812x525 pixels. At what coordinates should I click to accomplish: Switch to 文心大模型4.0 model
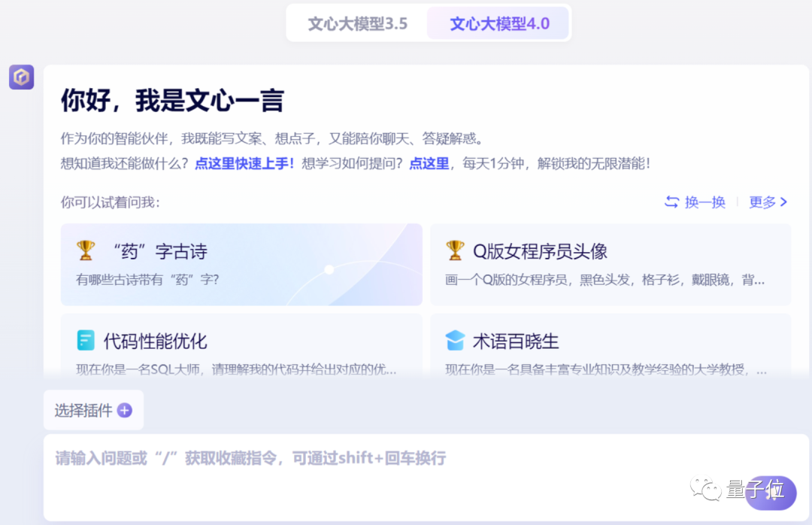[x=498, y=23]
